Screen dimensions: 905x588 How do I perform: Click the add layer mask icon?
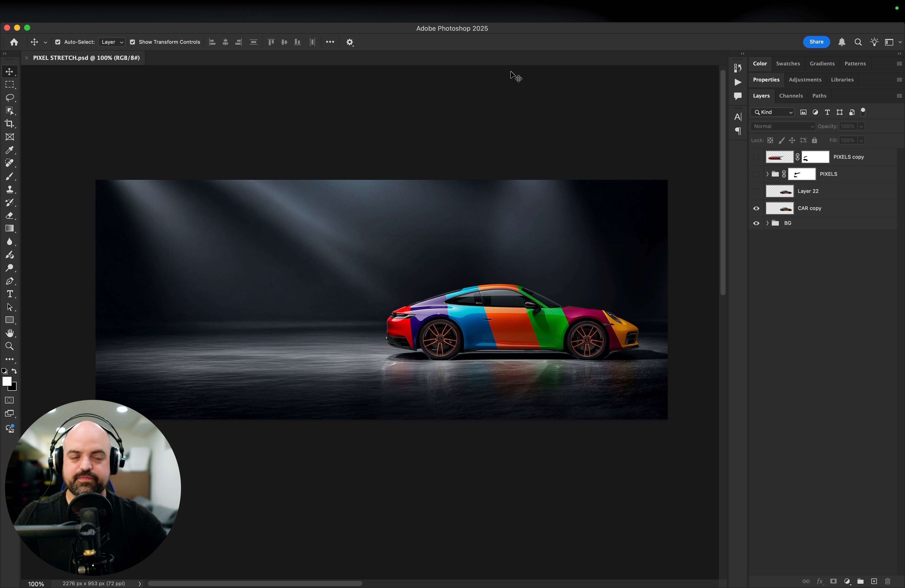tap(833, 581)
